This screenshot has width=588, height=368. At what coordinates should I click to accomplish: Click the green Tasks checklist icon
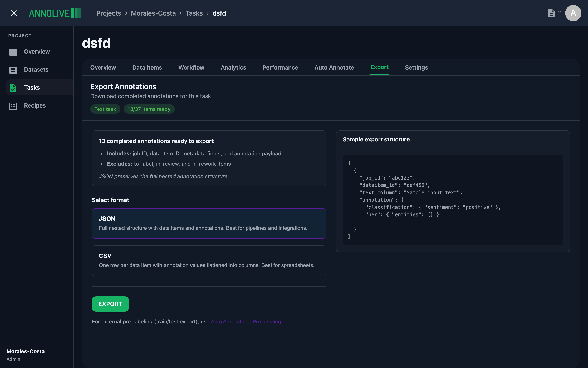(x=13, y=88)
